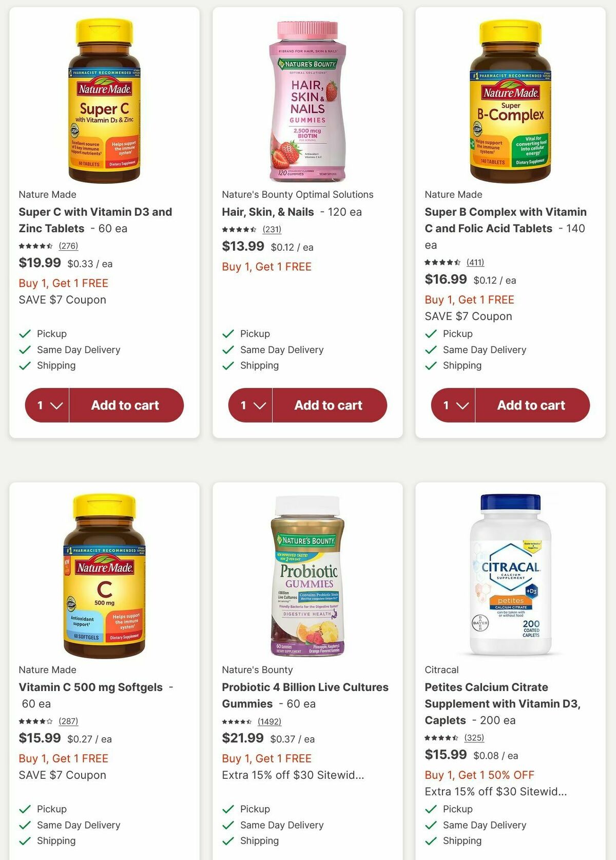Click the Shipping checkmark icon for Super B Complex
This screenshot has width=616, height=860.
431,365
